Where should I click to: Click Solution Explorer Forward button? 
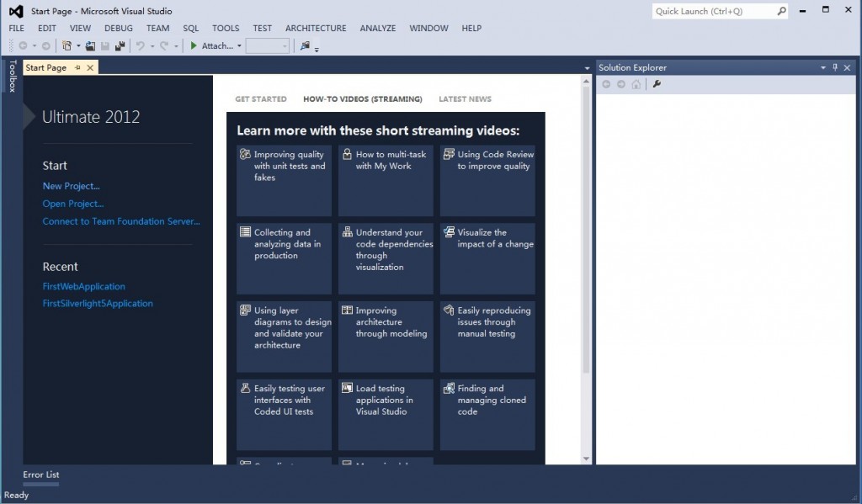click(x=621, y=84)
